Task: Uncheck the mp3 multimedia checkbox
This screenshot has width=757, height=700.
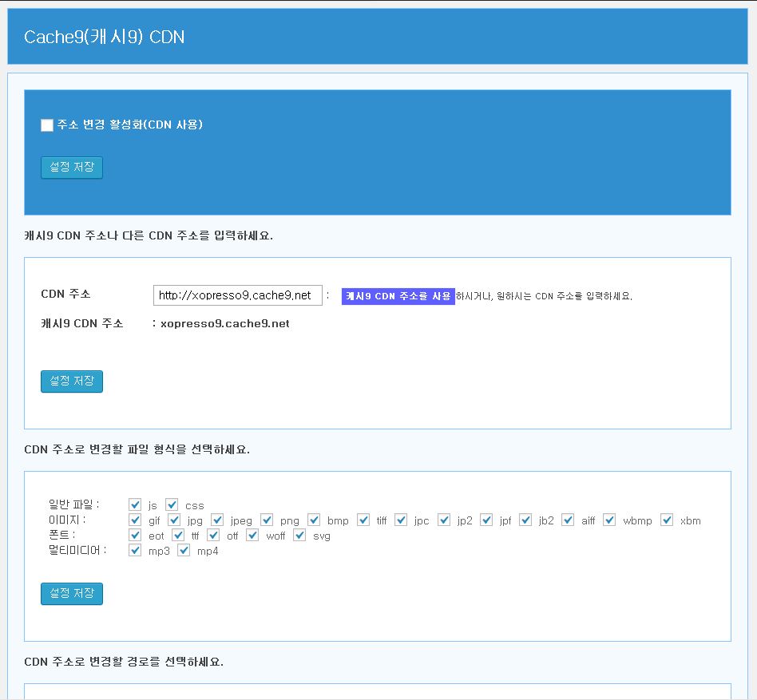Action: click(x=135, y=551)
